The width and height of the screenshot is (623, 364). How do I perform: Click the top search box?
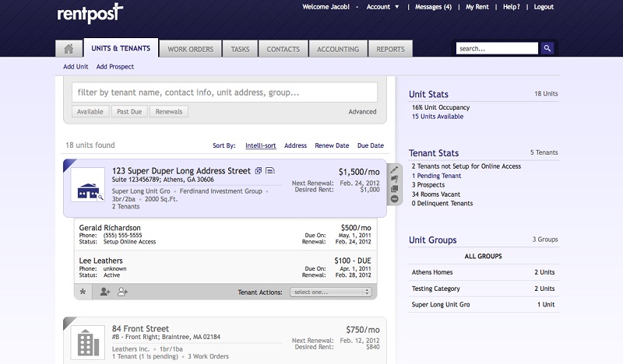click(x=497, y=48)
